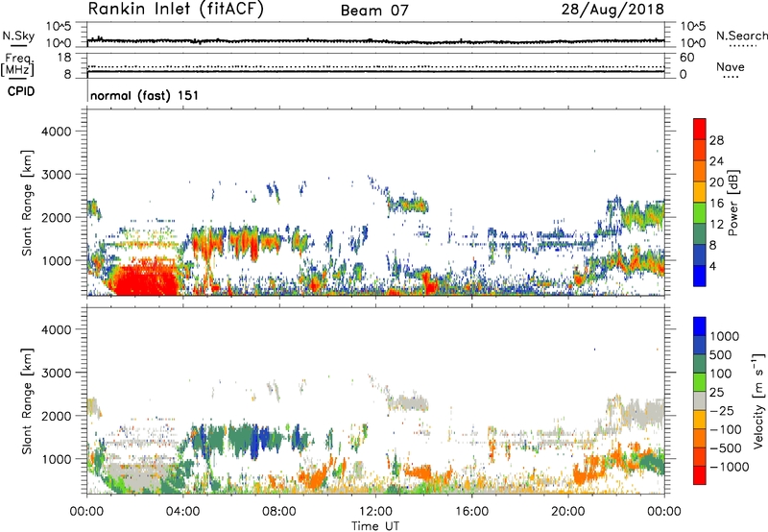Click the 12:00 time axis tick label
The height and width of the screenshot is (532, 768).
click(x=375, y=512)
